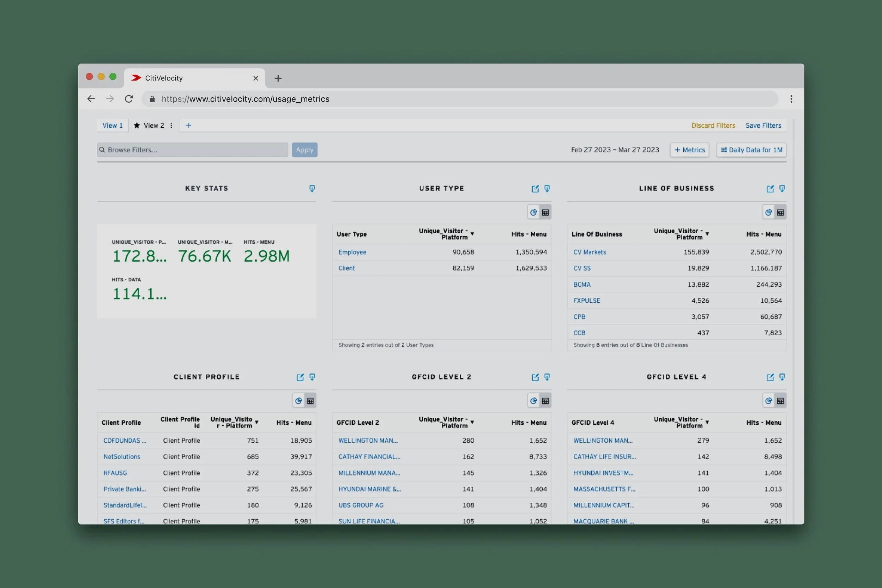Reload the page with browser refresh icon

pyautogui.click(x=129, y=99)
